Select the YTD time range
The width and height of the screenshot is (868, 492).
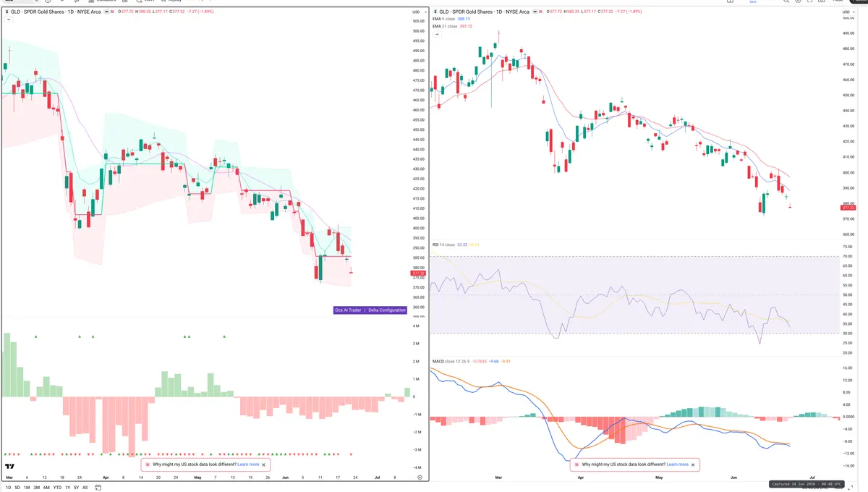click(57, 488)
